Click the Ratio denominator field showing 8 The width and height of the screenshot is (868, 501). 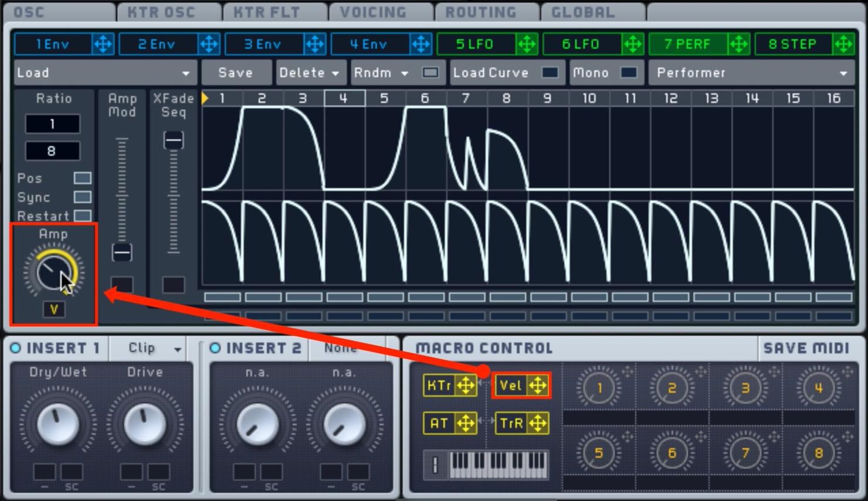(52, 151)
